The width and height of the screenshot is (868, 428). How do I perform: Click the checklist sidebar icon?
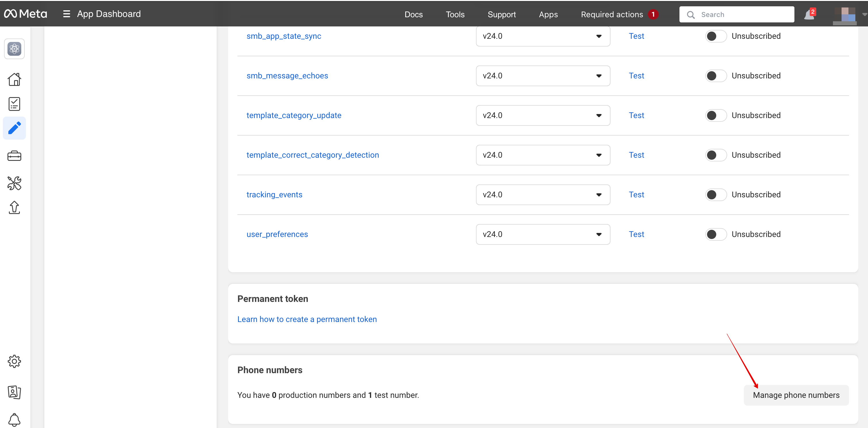click(14, 104)
